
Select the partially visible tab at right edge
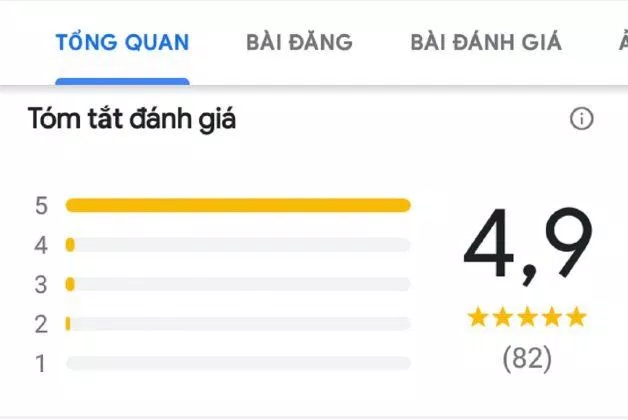623,42
